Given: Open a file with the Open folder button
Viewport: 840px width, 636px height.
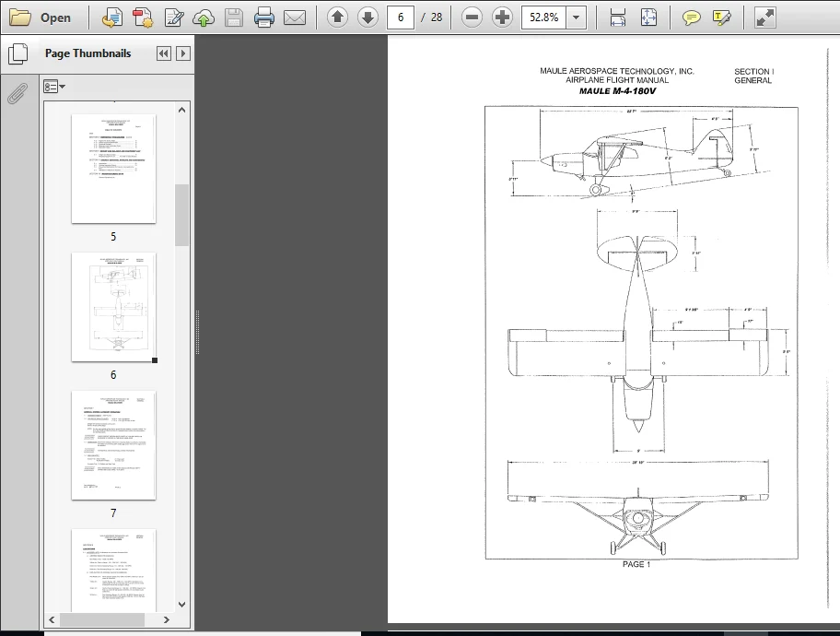Looking at the screenshot, I should [x=41, y=18].
